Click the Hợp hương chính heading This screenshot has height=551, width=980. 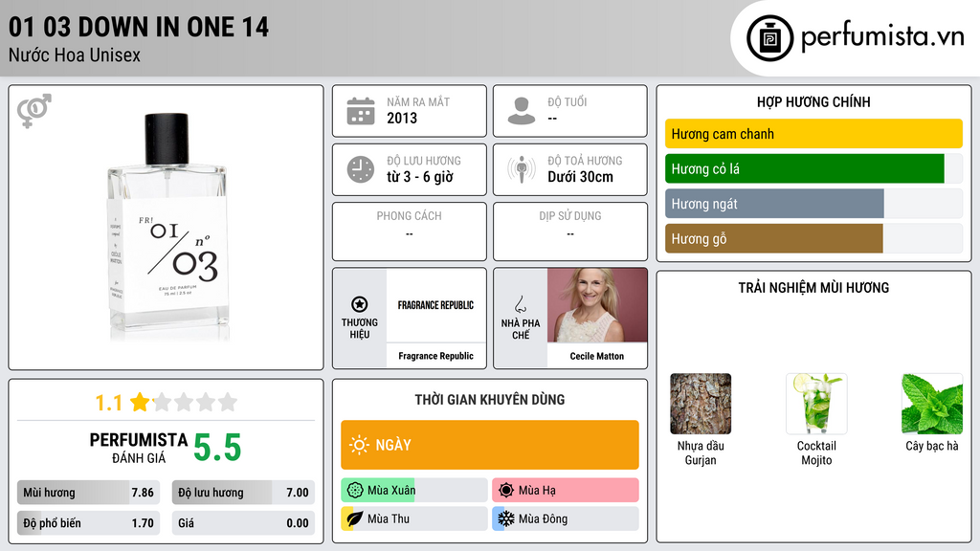tap(813, 101)
